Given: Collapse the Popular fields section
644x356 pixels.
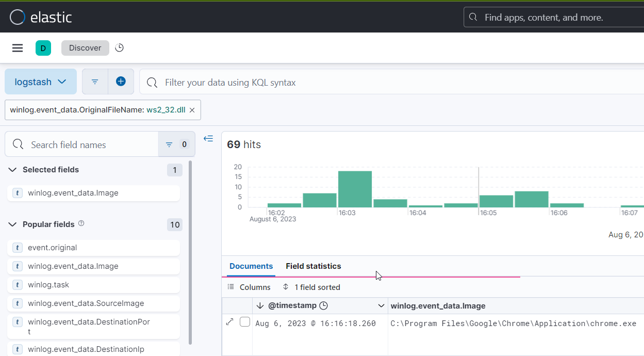Looking at the screenshot, I should pos(12,224).
